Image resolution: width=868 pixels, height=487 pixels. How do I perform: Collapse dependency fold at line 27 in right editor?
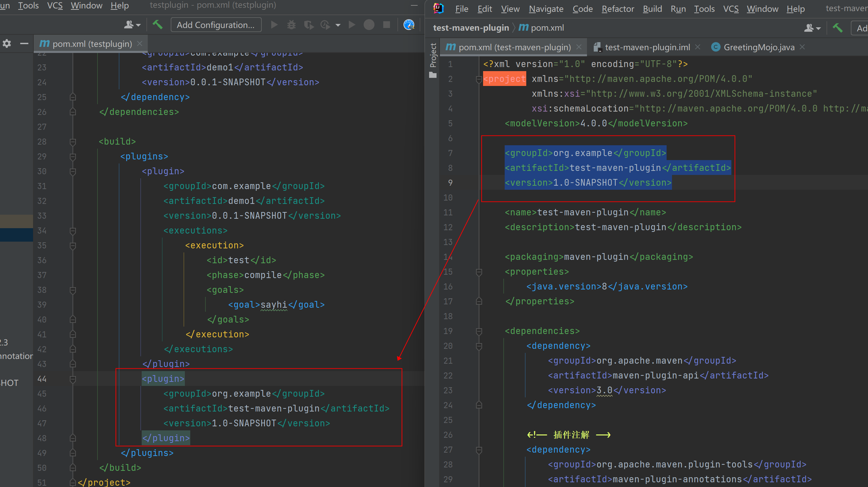click(479, 450)
